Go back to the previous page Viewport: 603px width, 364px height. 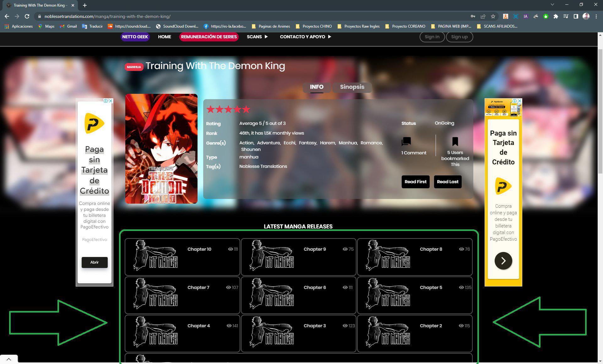[7, 16]
